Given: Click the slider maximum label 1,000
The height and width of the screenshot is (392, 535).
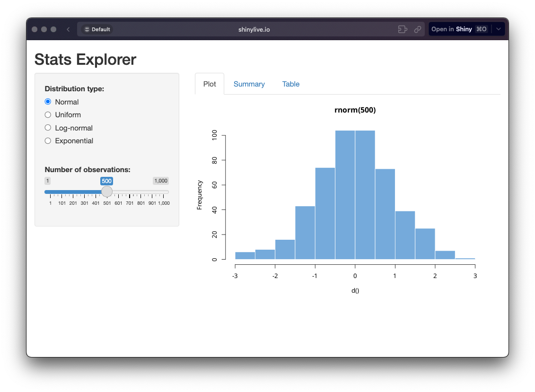Looking at the screenshot, I should [160, 181].
